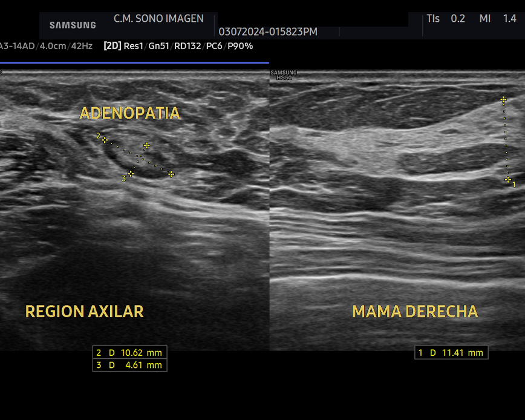Click measurement result 2 D 10.62 mm
The image size is (525, 420).
click(x=129, y=352)
